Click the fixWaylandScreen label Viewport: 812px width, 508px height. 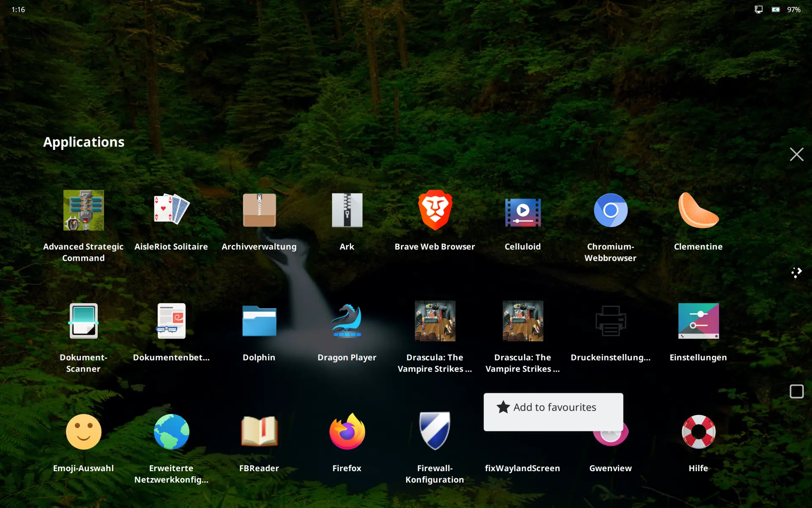(x=522, y=468)
